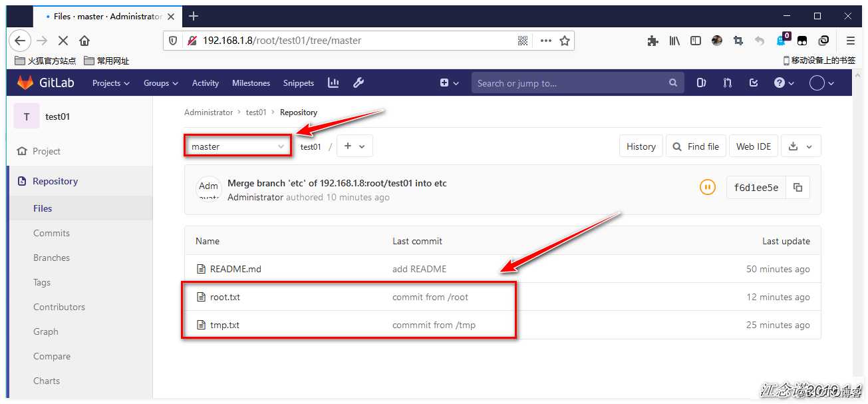Image resolution: width=868 pixels, height=404 pixels.
Task: Click 'add README' commit link
Action: pyautogui.click(x=420, y=269)
